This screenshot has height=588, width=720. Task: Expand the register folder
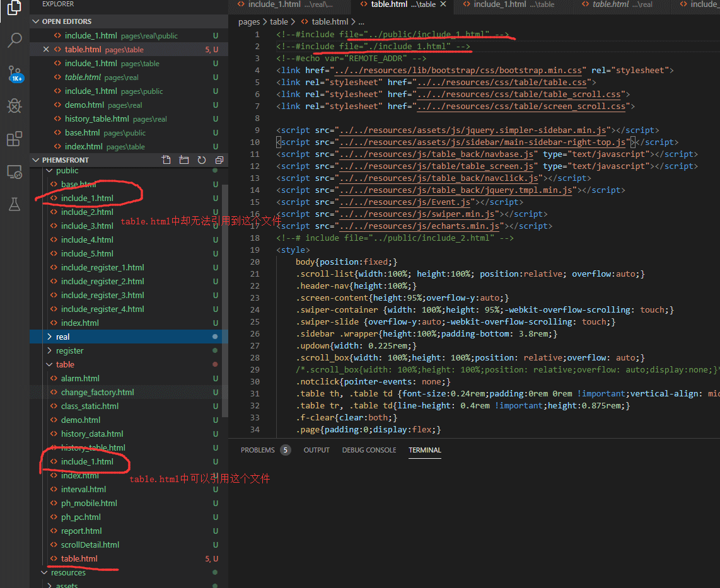[x=69, y=351]
